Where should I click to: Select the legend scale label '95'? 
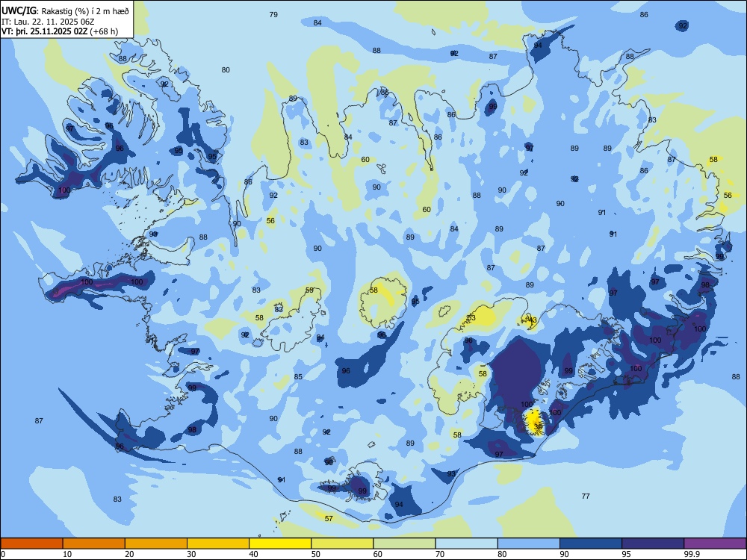coord(627,554)
